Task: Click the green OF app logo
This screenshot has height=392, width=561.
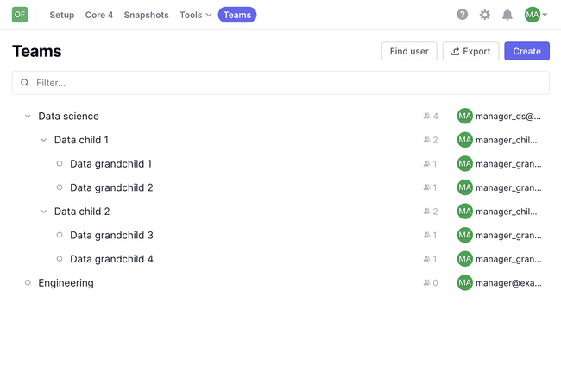Action: 20,15
